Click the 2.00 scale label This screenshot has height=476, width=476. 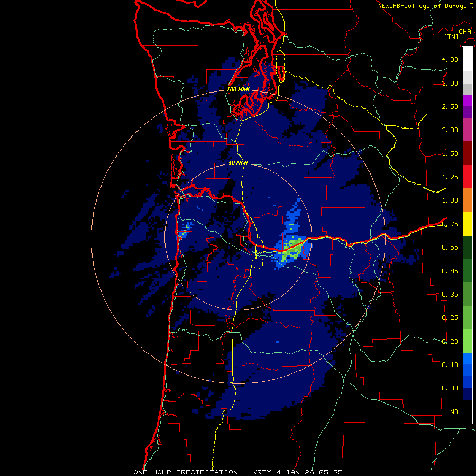[x=450, y=130]
